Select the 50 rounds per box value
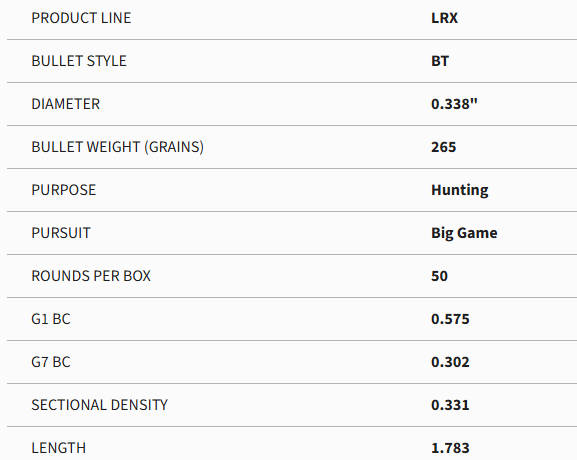This screenshot has height=460, width=577. (x=439, y=276)
